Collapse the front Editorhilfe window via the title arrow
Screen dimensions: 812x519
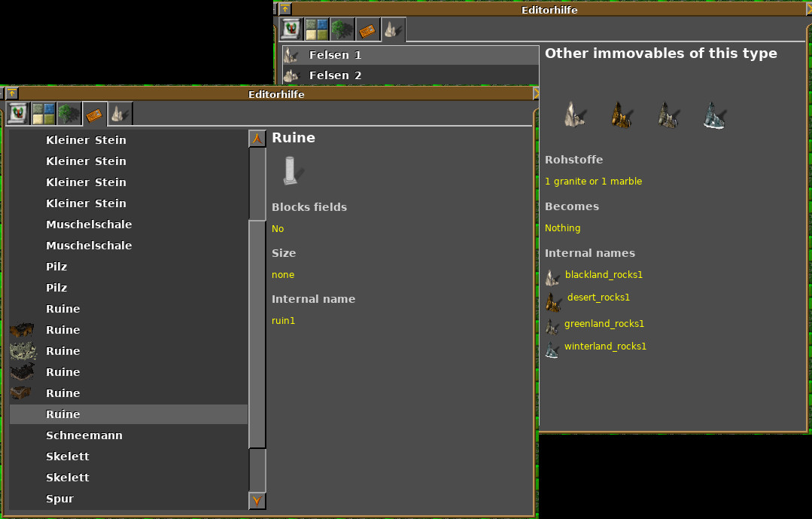point(12,93)
